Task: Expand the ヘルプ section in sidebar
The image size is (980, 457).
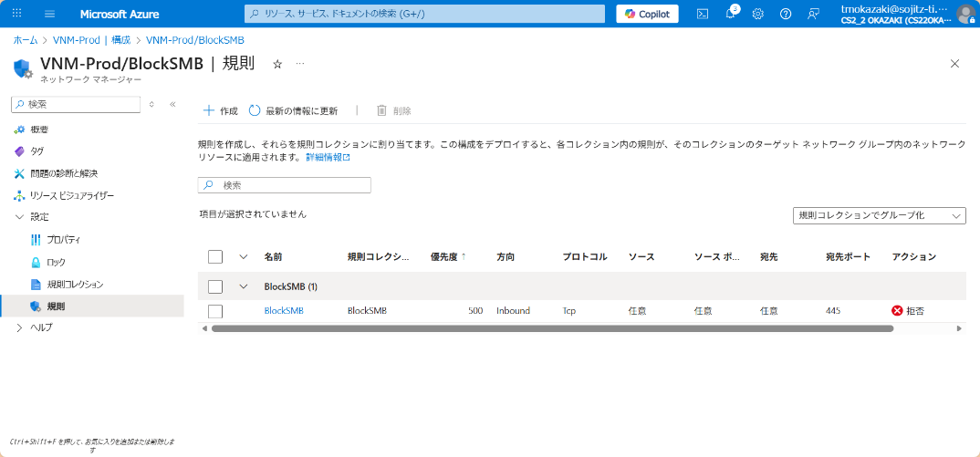Action: [x=20, y=327]
